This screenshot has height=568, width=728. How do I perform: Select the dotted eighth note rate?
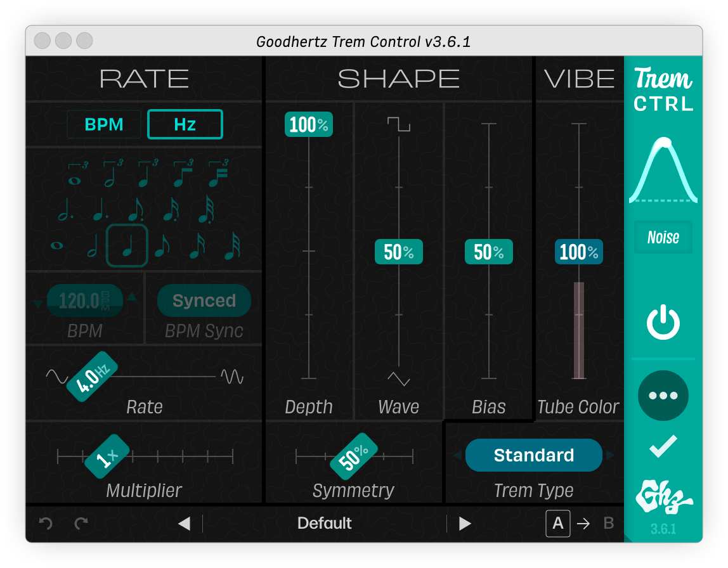point(136,210)
